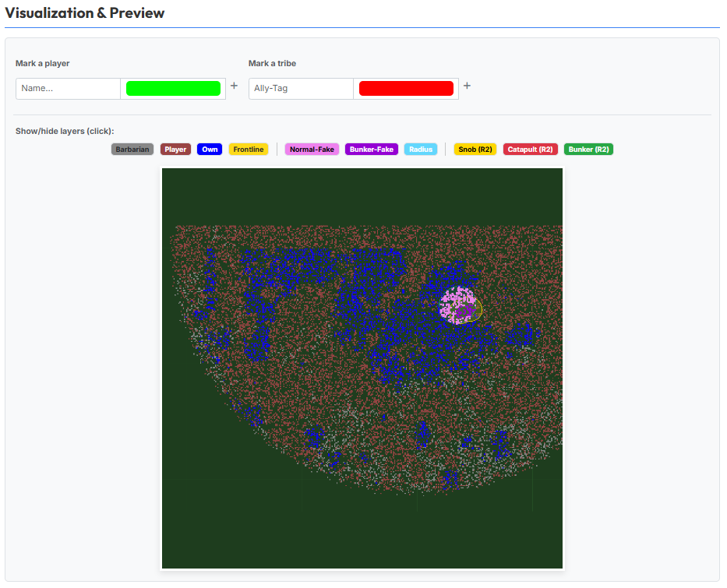
Task: Toggle the Snob (R2) layer
Action: [x=475, y=150]
